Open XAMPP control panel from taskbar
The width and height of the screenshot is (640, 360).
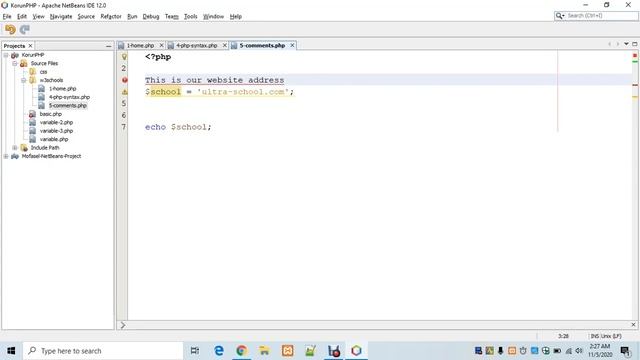pos(287,351)
